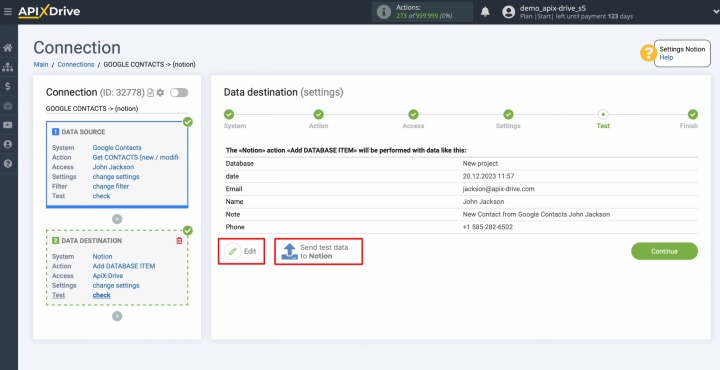Select the New project database value
The image size is (720, 370).
pyautogui.click(x=480, y=163)
